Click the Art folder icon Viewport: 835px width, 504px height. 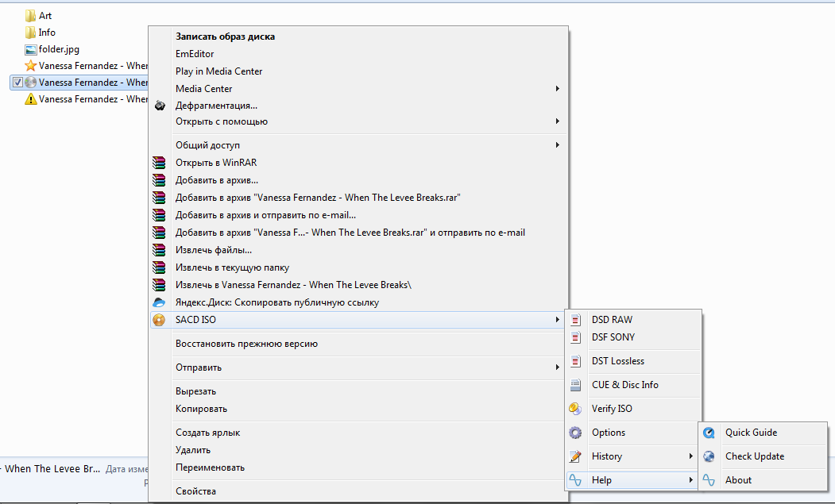pyautogui.click(x=31, y=16)
